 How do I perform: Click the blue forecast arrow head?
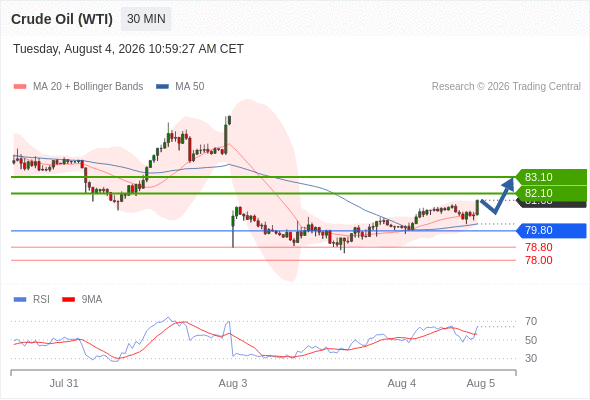(509, 183)
